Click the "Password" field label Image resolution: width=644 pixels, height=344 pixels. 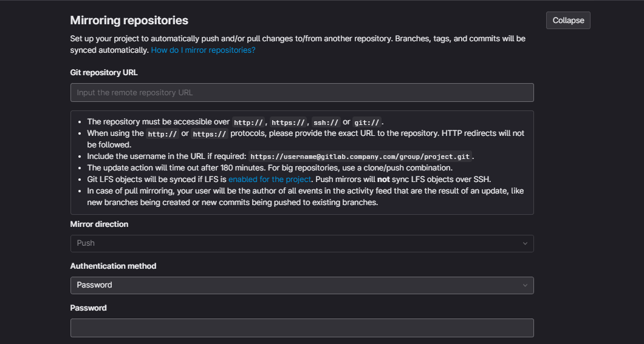click(x=88, y=308)
